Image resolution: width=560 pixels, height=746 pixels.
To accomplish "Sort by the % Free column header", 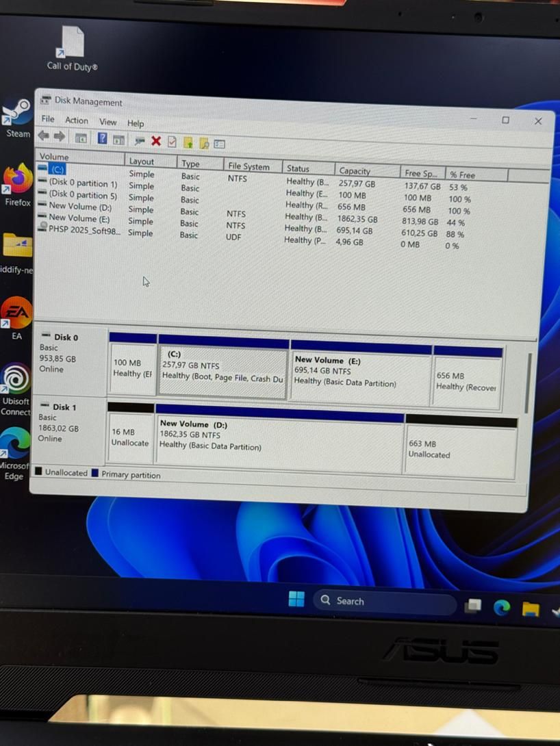I will (476, 175).
